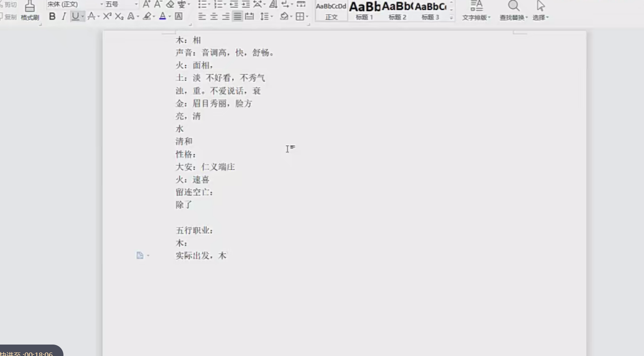
Task: Select the subscript X₂ icon
Action: coord(119,16)
